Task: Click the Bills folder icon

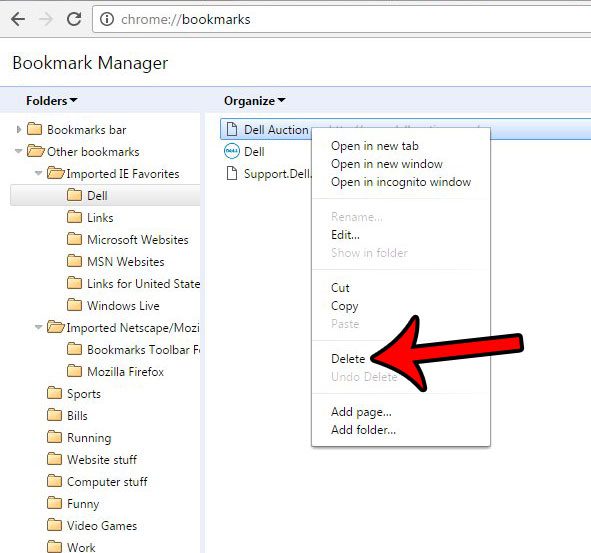Action: tap(55, 415)
